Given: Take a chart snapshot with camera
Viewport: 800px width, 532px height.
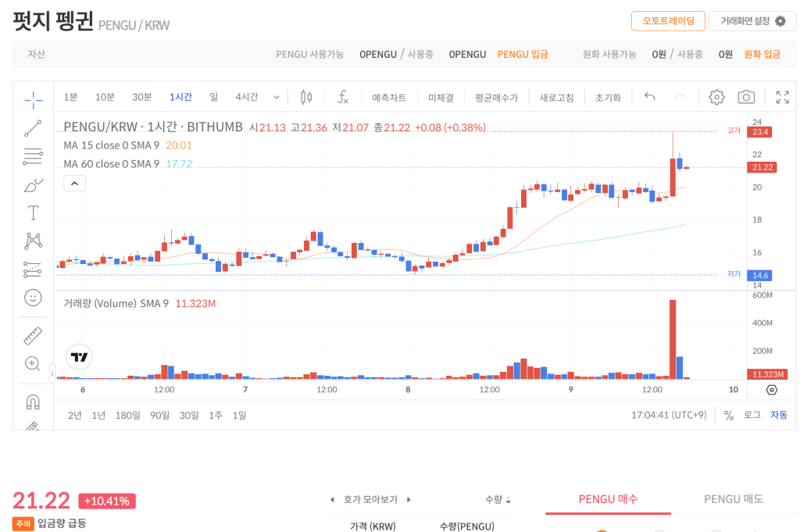Looking at the screenshot, I should tap(746, 97).
